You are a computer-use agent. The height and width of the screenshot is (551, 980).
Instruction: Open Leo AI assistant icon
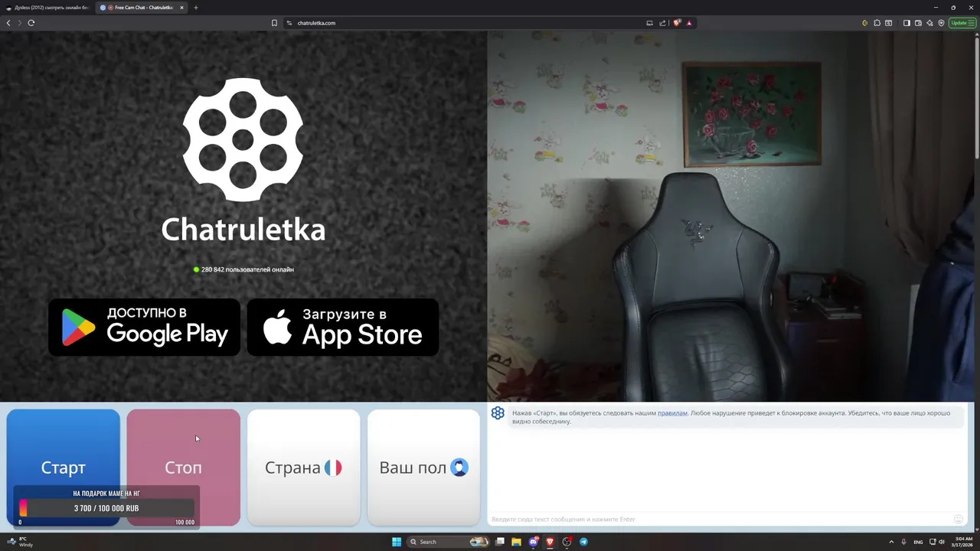tap(929, 23)
